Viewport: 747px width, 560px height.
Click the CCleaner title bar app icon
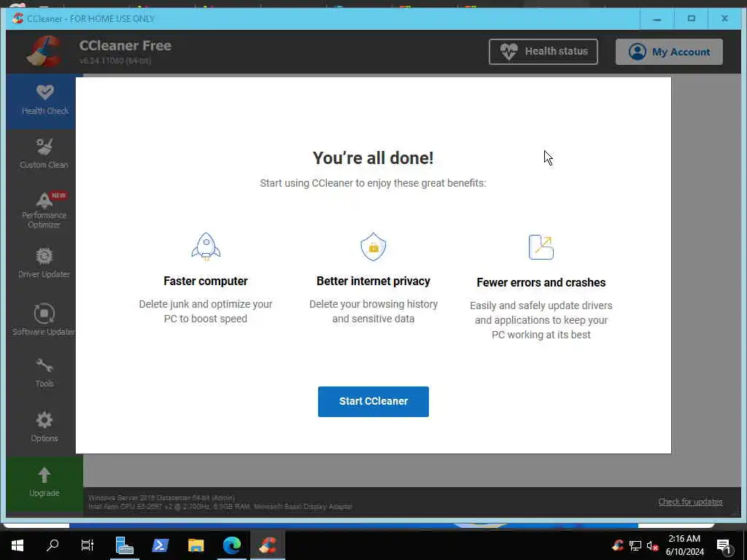click(x=18, y=18)
